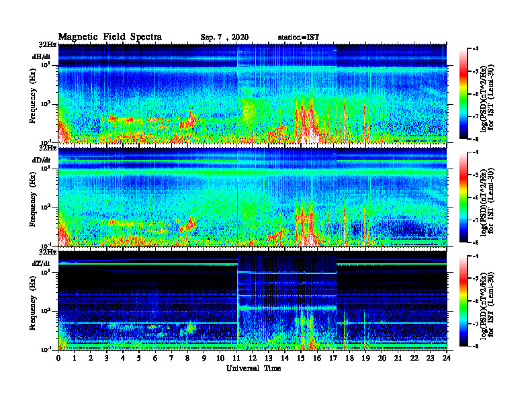Viewport: 532px width, 411px height.
Task: Click the "dD/dt" panel label
Action: [x=42, y=160]
